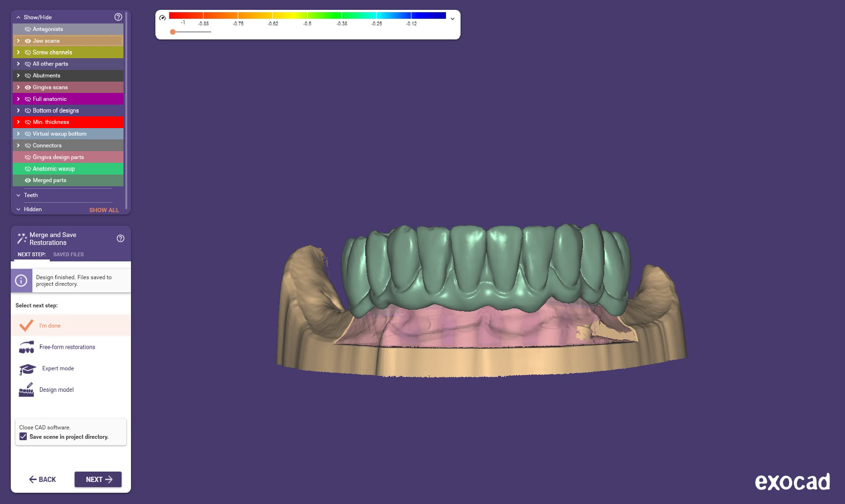
Task: Select the Free-form restorations icon
Action: click(x=26, y=347)
